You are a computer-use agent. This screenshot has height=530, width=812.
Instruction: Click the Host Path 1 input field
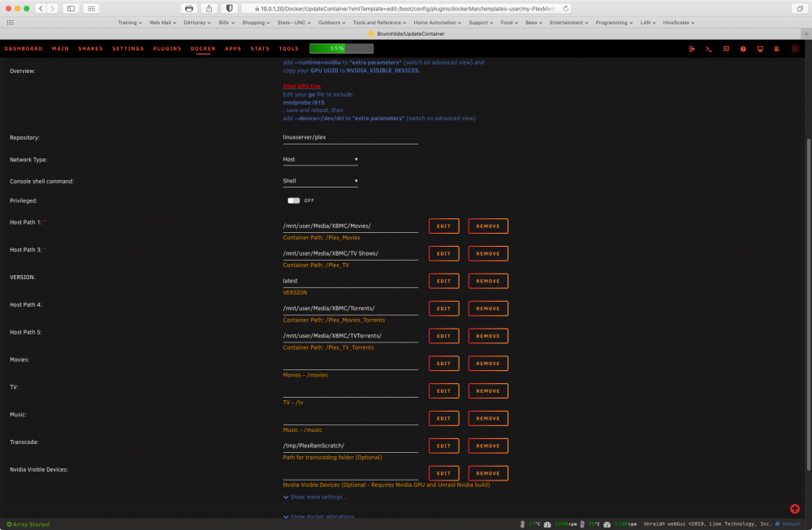[350, 226]
